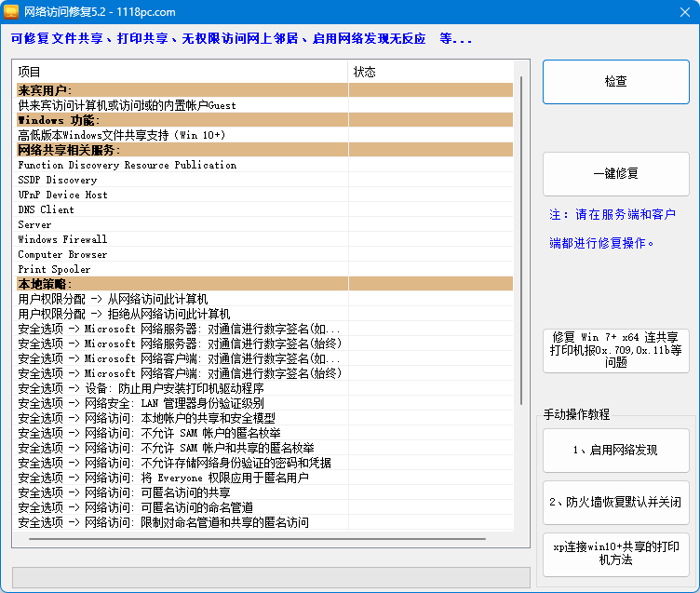The image size is (700, 593).
Task: Click the 修复 Win 7+ x64 连共享打印机 button
Action: tap(615, 350)
